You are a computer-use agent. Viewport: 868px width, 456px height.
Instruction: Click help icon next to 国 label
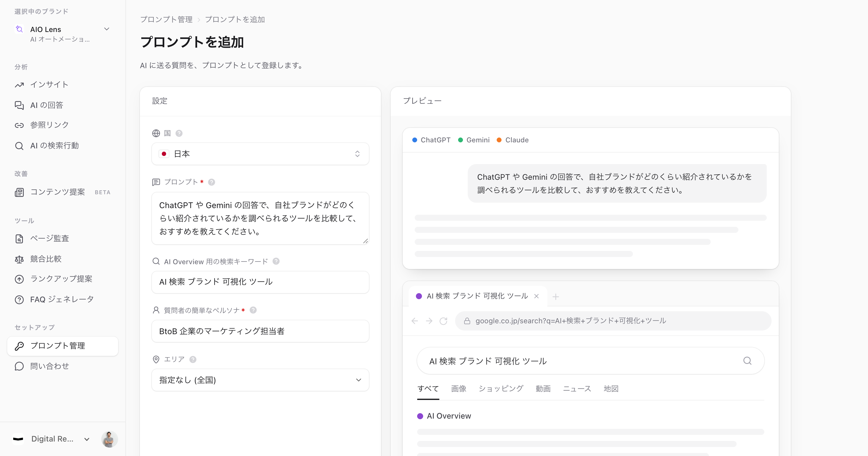tap(179, 133)
